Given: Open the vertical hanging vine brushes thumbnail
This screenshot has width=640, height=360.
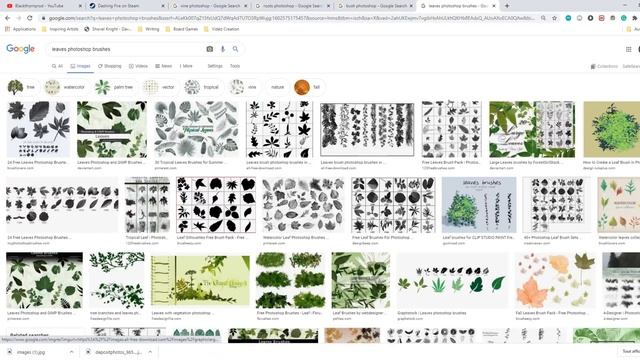Looking at the screenshot, I should [367, 129].
